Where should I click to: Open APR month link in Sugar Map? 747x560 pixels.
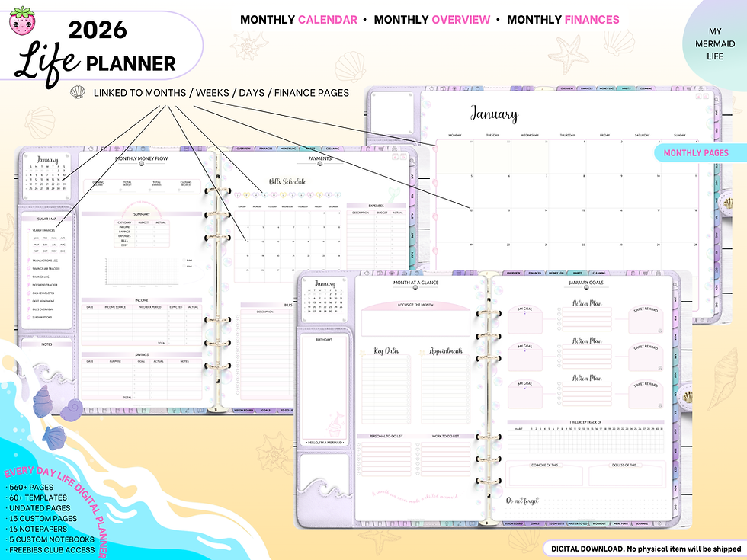63,238
